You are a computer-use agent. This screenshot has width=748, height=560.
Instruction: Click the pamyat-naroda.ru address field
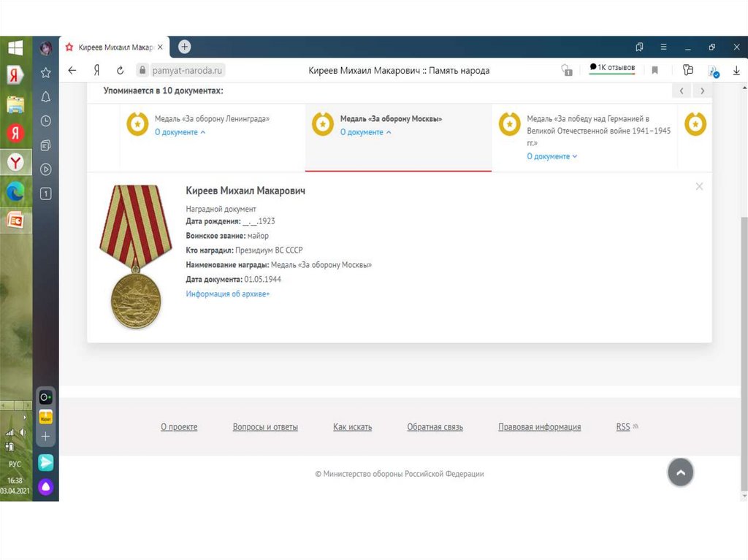tap(187, 71)
